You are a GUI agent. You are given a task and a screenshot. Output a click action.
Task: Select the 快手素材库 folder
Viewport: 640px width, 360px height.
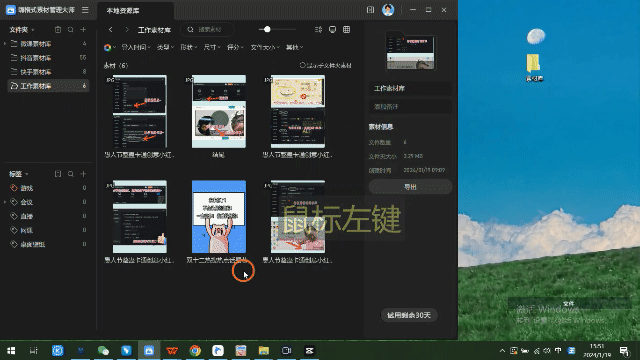coord(48,72)
